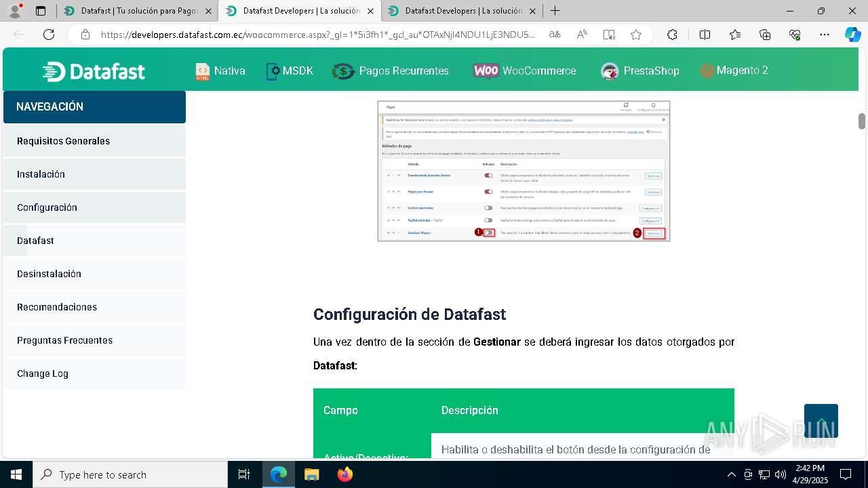Screen dimensions: 868x488
Task: Open network settings tray icon
Action: [764, 474]
